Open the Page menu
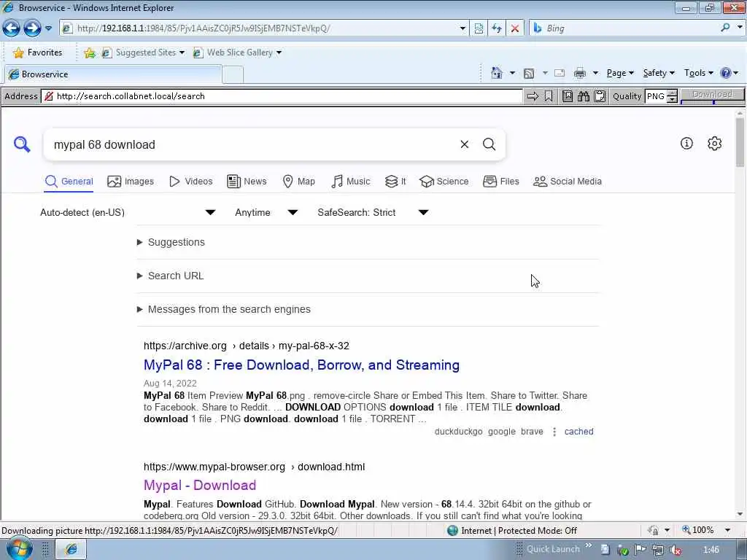Screen dimensions: 747x560 (620, 73)
